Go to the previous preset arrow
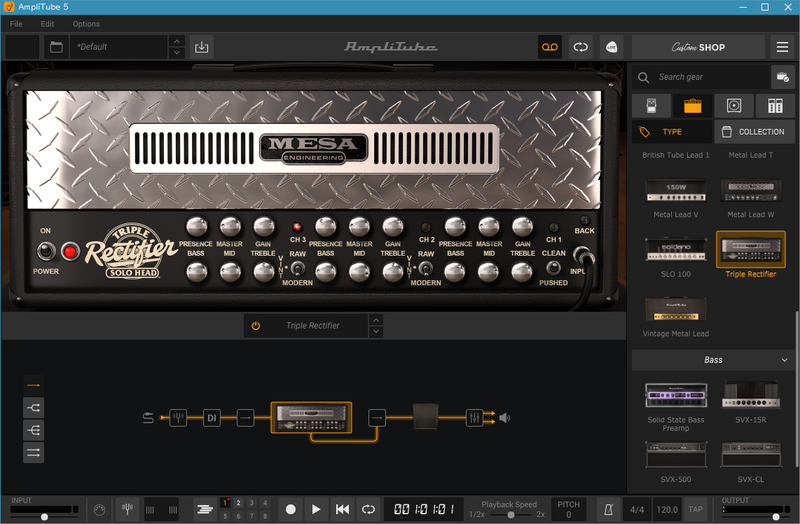The height and width of the screenshot is (524, 800). [x=177, y=41]
